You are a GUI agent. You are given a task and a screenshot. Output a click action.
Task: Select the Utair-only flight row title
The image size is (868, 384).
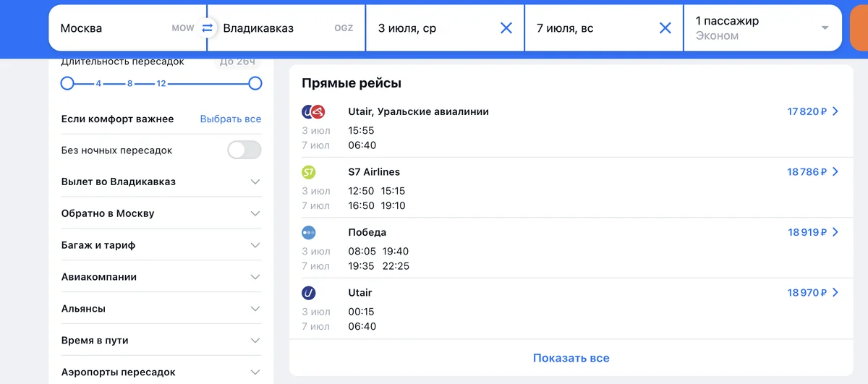tap(360, 293)
